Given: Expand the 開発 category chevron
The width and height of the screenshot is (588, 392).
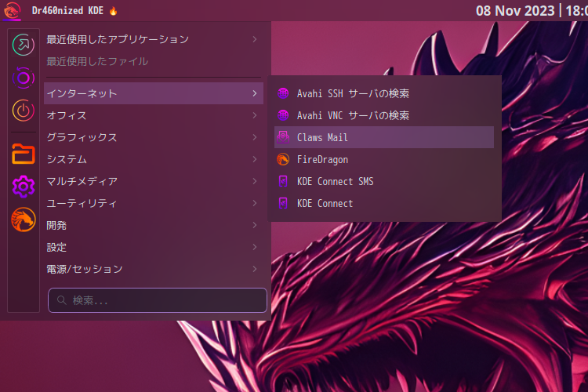Looking at the screenshot, I should [x=255, y=225].
